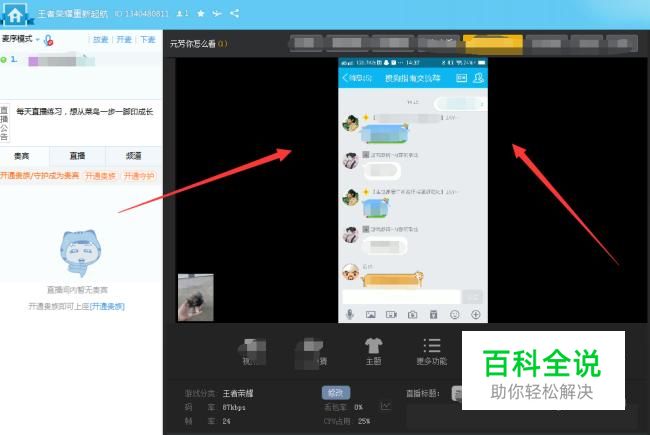Click the online user count icon
Image resolution: width=650 pixels, height=435 pixels.
182,14
